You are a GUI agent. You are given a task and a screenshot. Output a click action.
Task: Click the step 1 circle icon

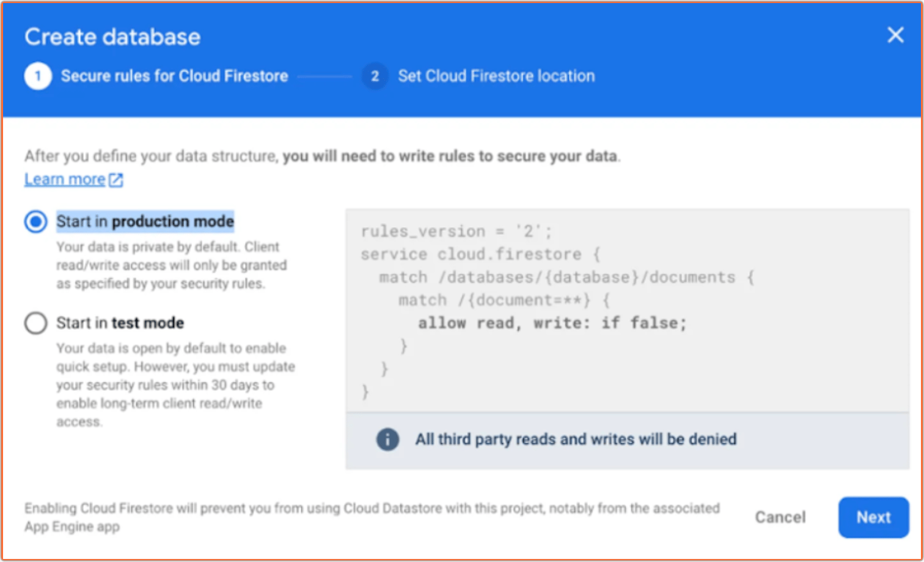[x=38, y=76]
